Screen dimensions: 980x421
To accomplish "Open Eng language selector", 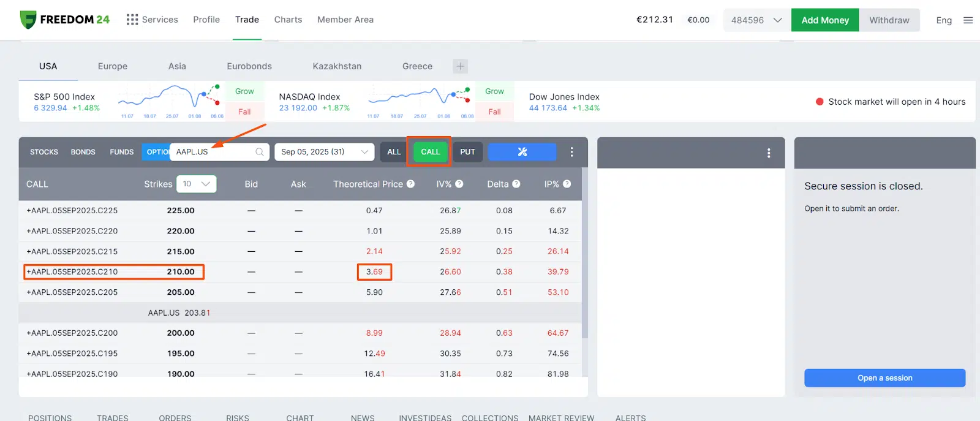I will click(x=944, y=20).
